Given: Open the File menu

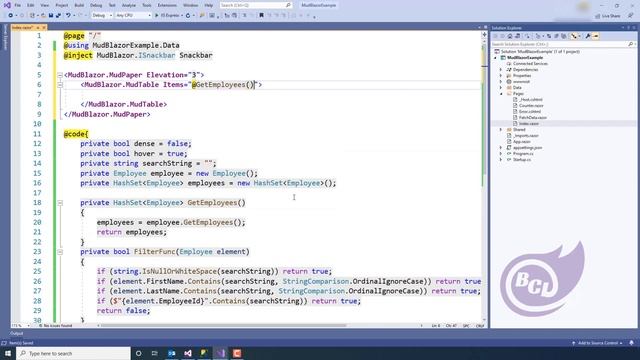Looking at the screenshot, I should pos(18,5).
